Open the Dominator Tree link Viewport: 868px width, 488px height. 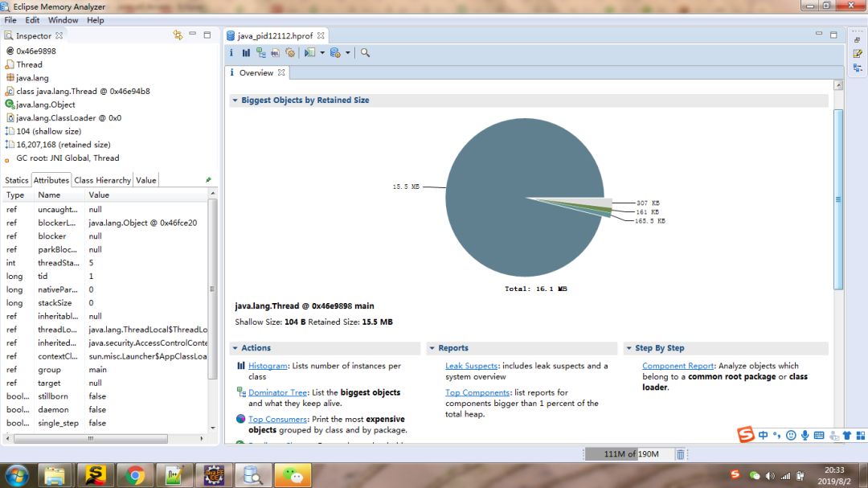tap(277, 392)
